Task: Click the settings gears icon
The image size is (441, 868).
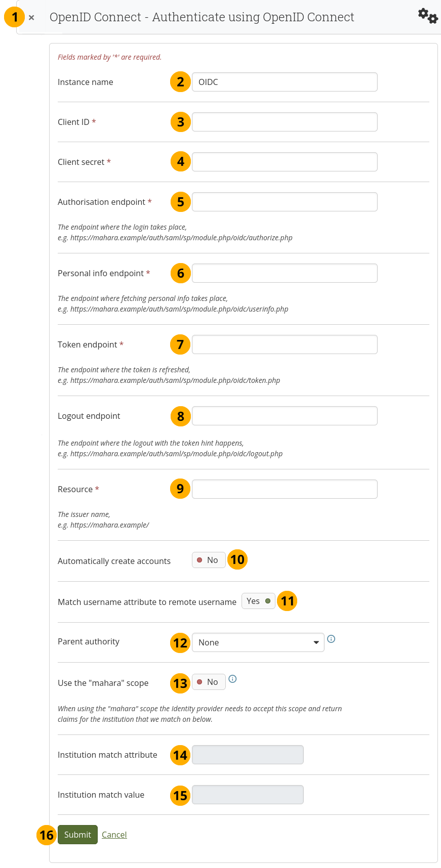Action: tap(428, 16)
